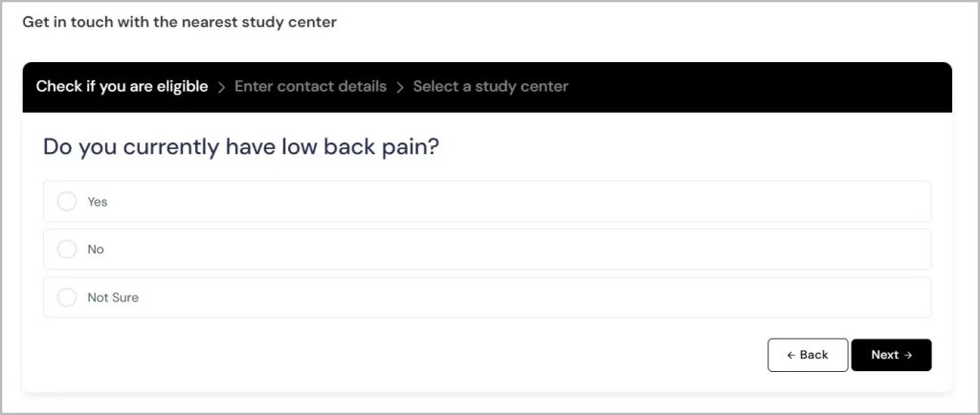Click the "No" answer label text
This screenshot has width=980, height=415.
pyautogui.click(x=96, y=250)
